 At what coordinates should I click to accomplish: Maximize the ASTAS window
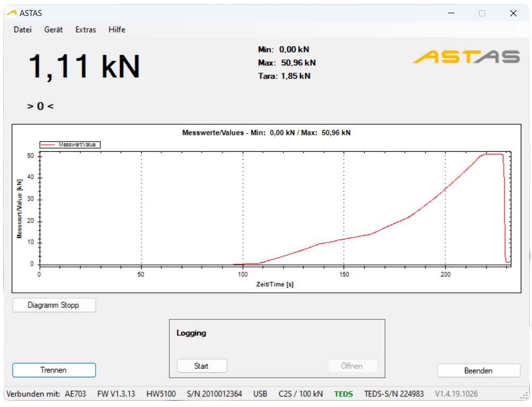(482, 13)
